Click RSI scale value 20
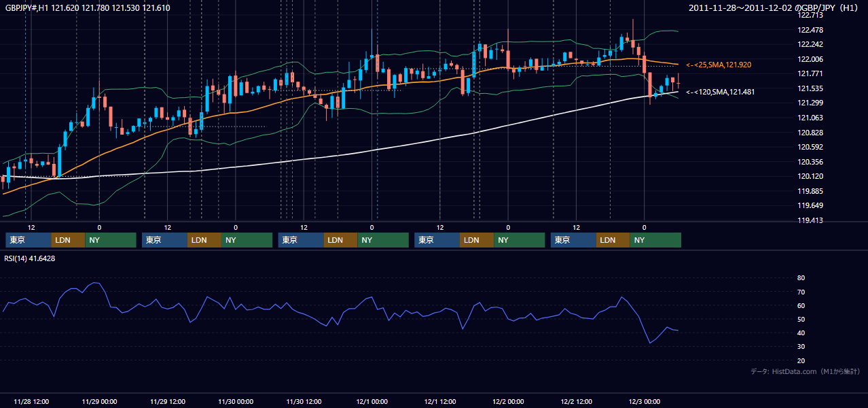The width and height of the screenshot is (868, 408). point(801,360)
